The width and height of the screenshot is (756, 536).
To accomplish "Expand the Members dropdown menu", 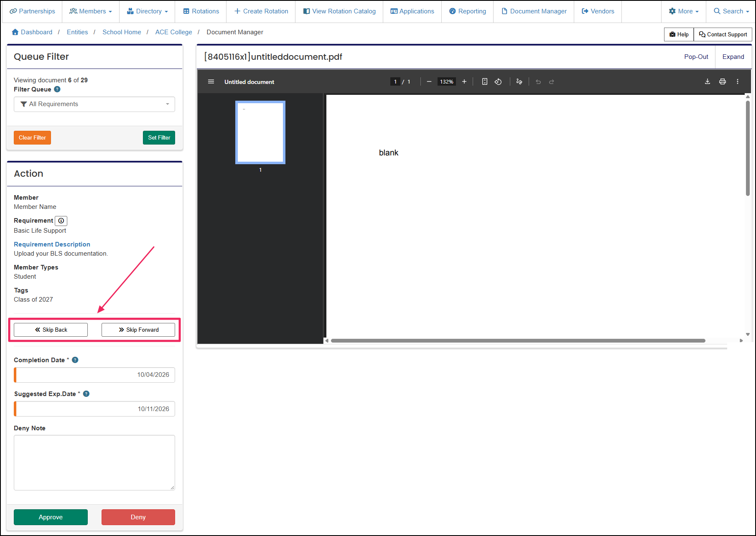I will coord(91,11).
